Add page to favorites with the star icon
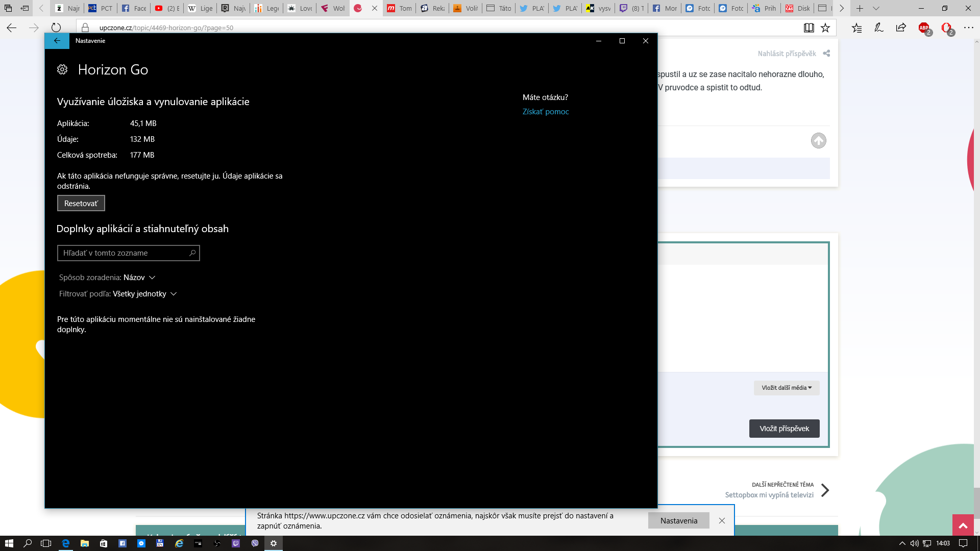 [825, 28]
